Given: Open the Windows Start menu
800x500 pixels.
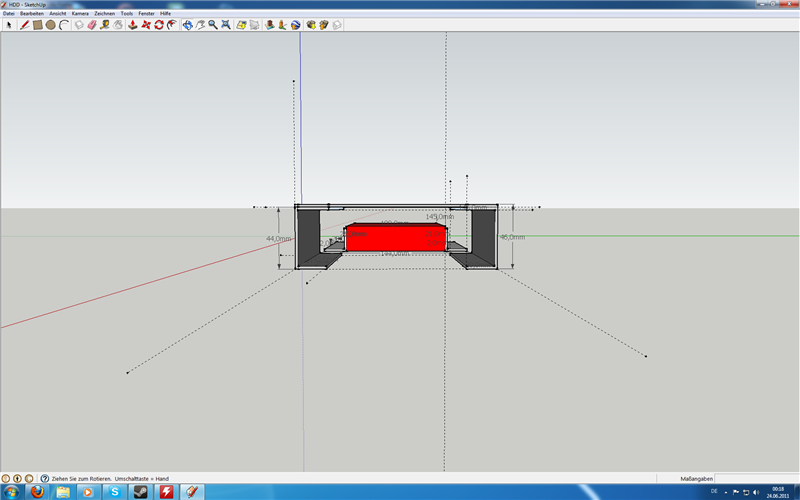Looking at the screenshot, I should [x=12, y=492].
